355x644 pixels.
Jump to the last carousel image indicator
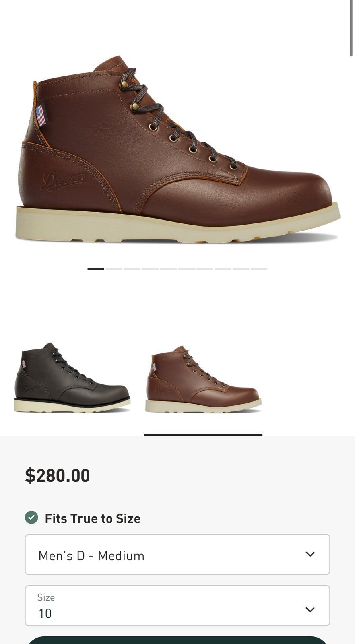click(x=259, y=268)
